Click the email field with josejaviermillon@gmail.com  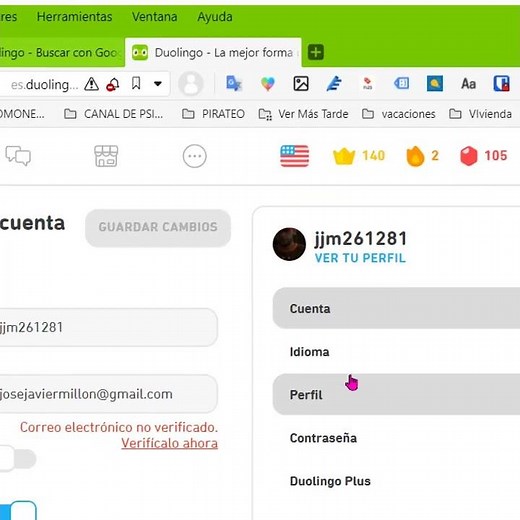(x=109, y=394)
